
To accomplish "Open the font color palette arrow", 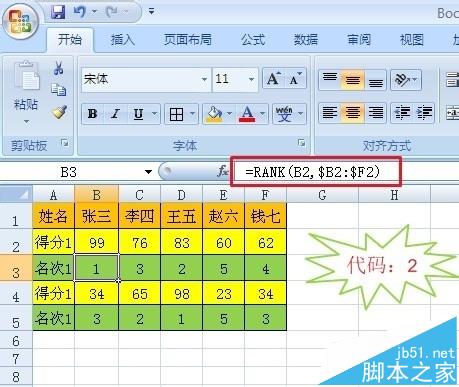I will click(x=263, y=114).
